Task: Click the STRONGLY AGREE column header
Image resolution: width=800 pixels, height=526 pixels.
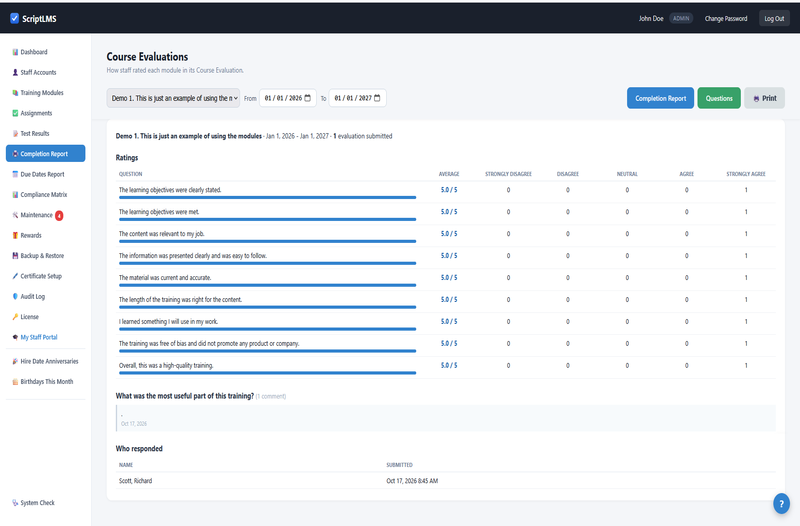Action: click(x=746, y=174)
